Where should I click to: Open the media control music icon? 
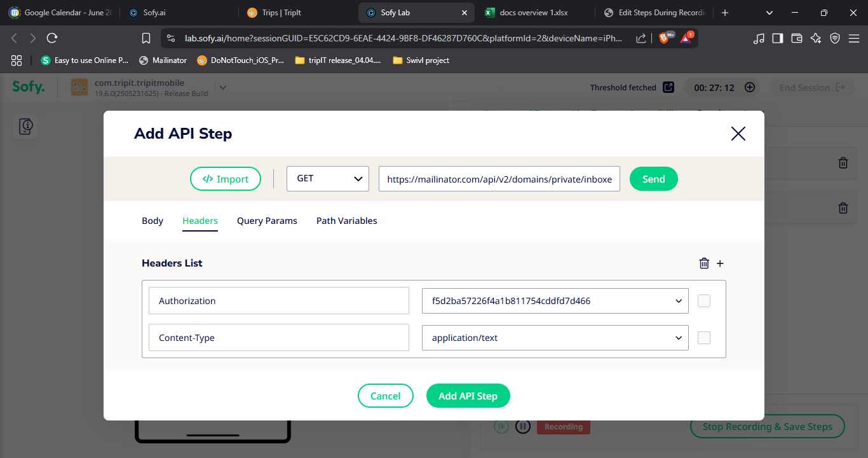click(758, 38)
